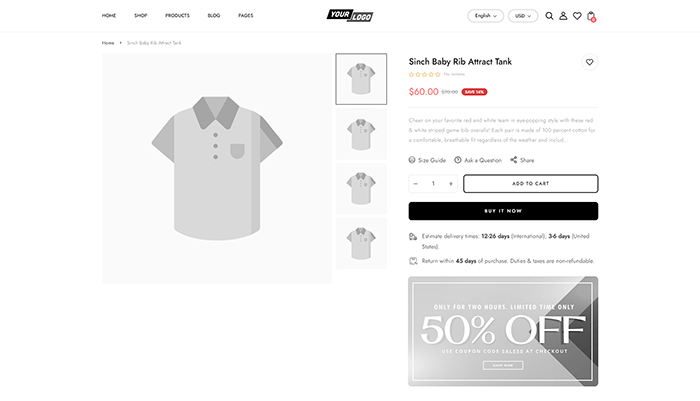Click Ask a Question
Viewport: 700px width, 401px height.
(x=478, y=160)
